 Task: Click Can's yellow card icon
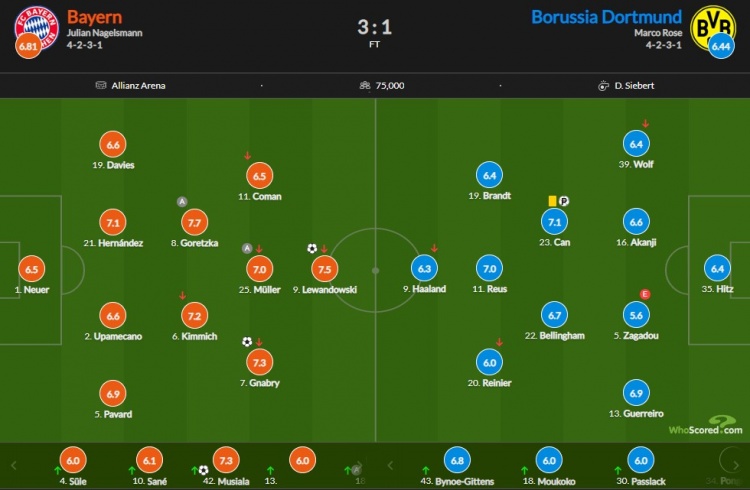552,201
